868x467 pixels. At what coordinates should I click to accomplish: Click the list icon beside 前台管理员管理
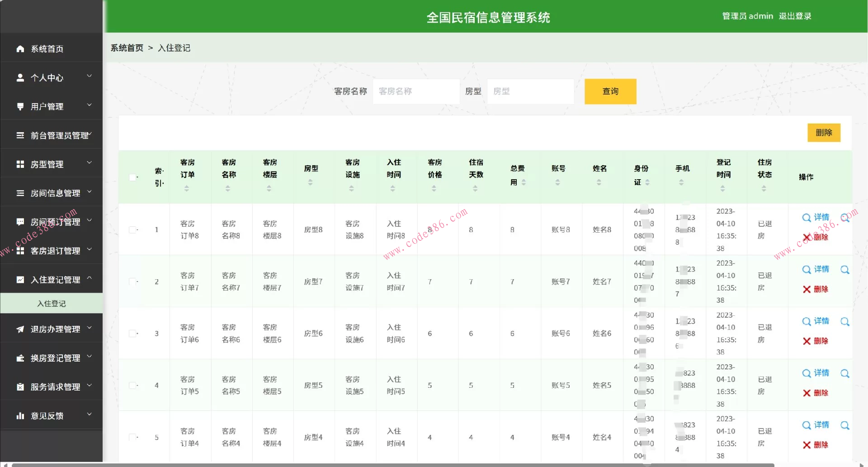20,135
